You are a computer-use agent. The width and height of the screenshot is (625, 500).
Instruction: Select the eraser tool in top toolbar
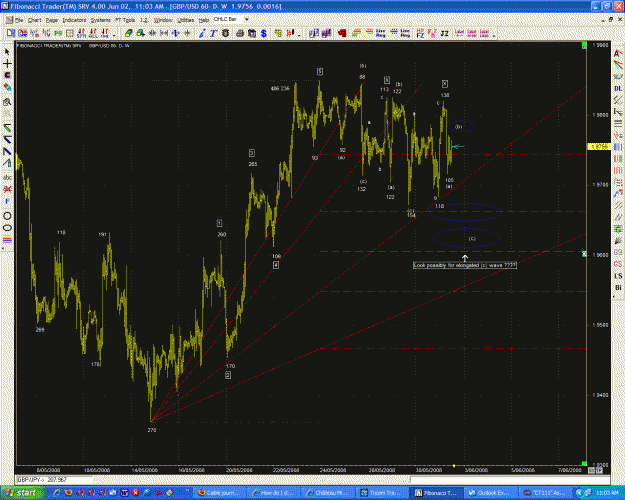[x=128, y=33]
